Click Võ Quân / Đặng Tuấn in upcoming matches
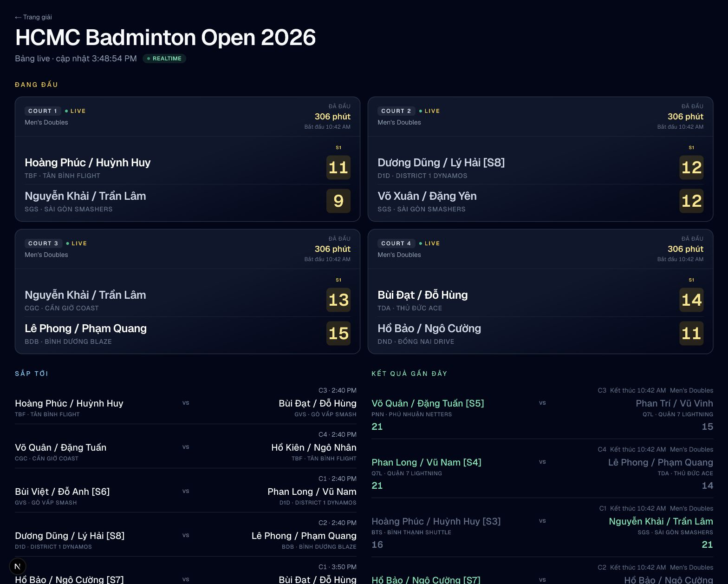The image size is (728, 584). point(61,447)
